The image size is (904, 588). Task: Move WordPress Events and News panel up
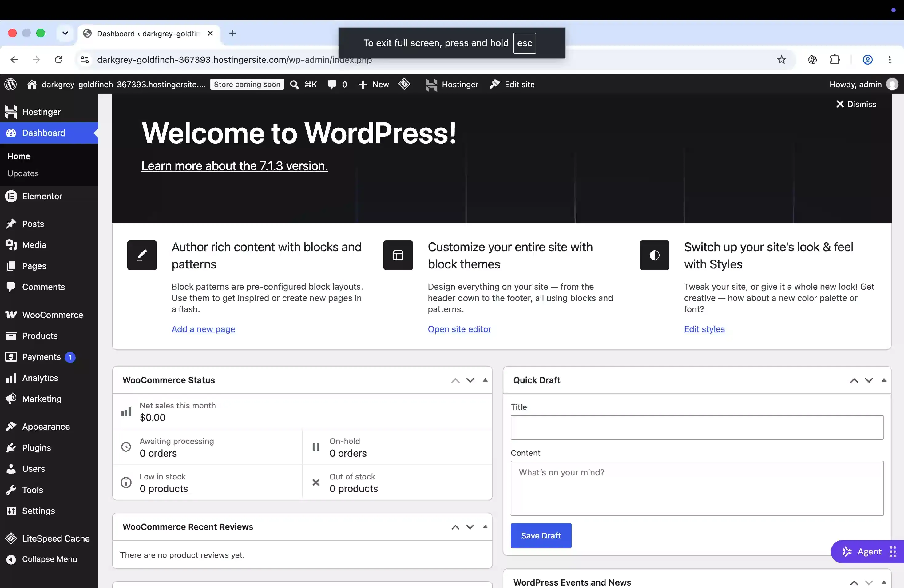[854, 582]
